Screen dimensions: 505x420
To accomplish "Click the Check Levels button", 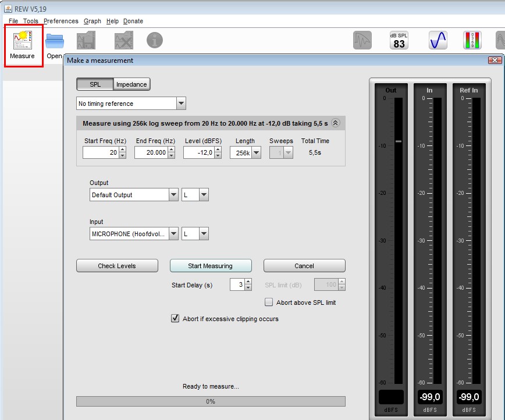I will (117, 266).
